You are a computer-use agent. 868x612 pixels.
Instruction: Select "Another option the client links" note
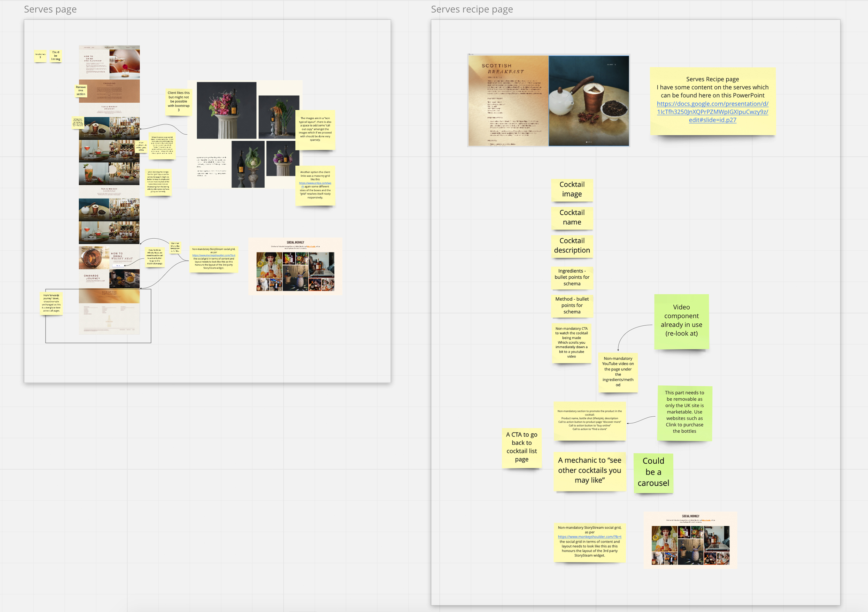click(x=315, y=185)
